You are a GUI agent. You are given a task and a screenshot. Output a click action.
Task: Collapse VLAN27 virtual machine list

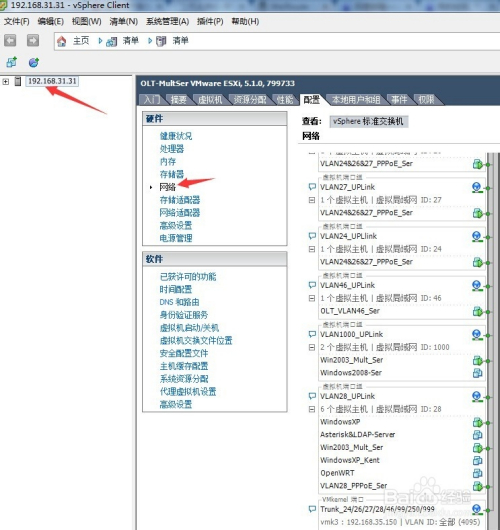tap(312, 200)
